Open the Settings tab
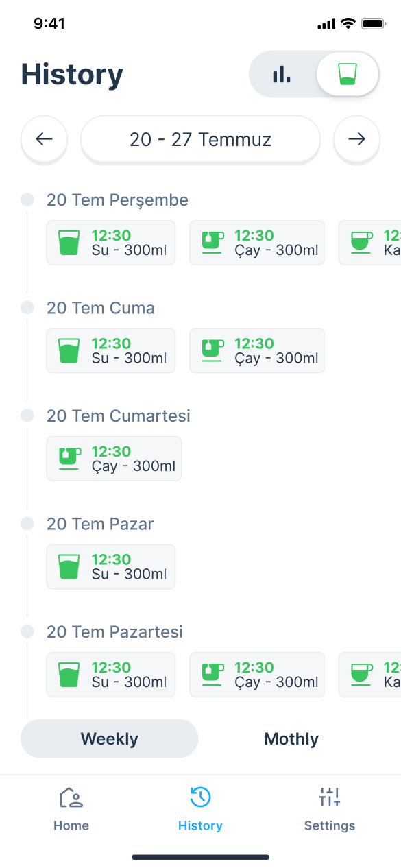Viewport: 401px width, 868px height. [x=330, y=809]
